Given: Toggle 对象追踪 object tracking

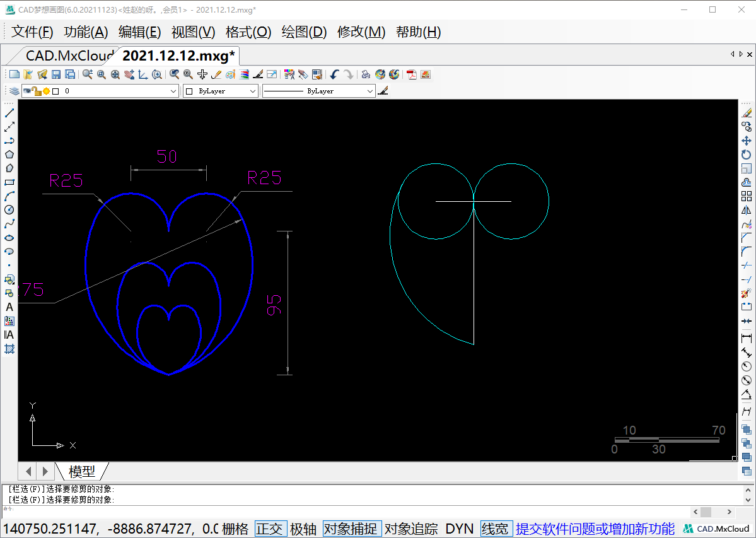Looking at the screenshot, I should [411, 529].
